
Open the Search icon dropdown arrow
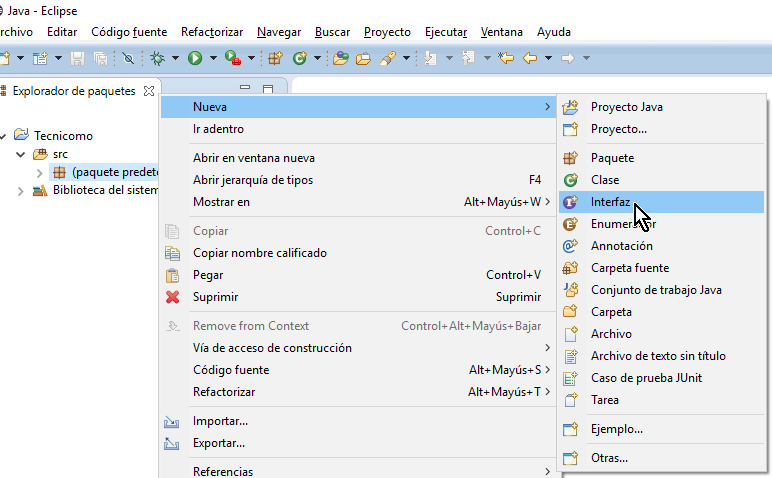click(x=406, y=58)
